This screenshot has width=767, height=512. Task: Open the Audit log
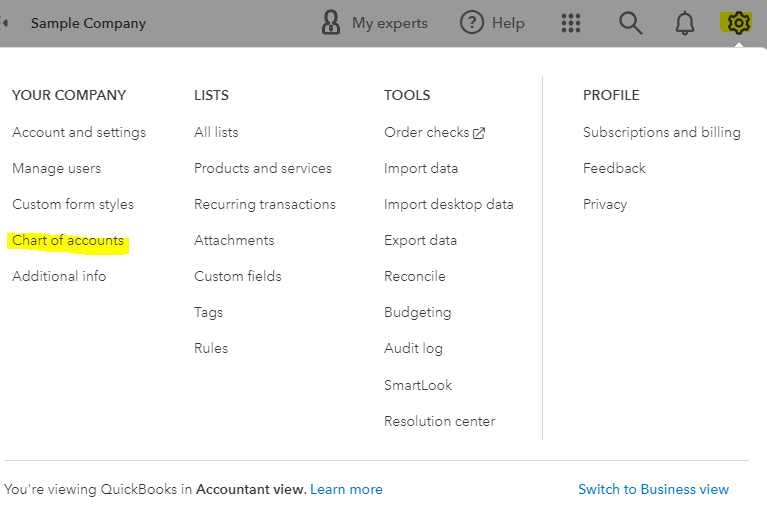pos(413,348)
